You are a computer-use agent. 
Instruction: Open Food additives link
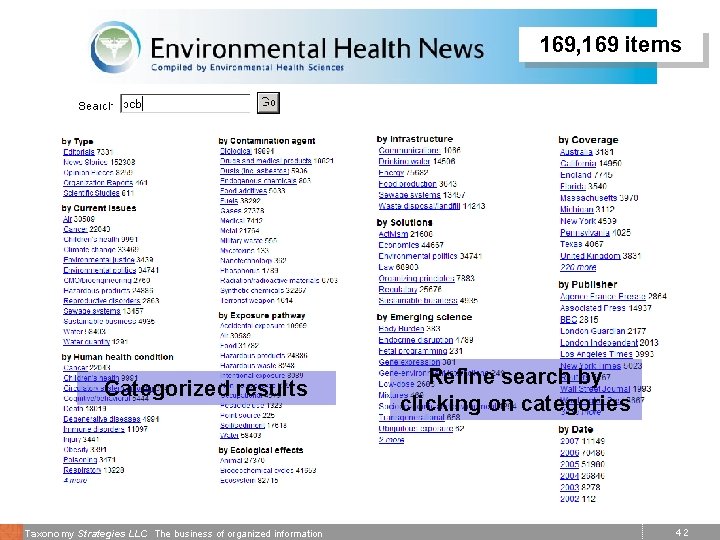pyautogui.click(x=243, y=191)
